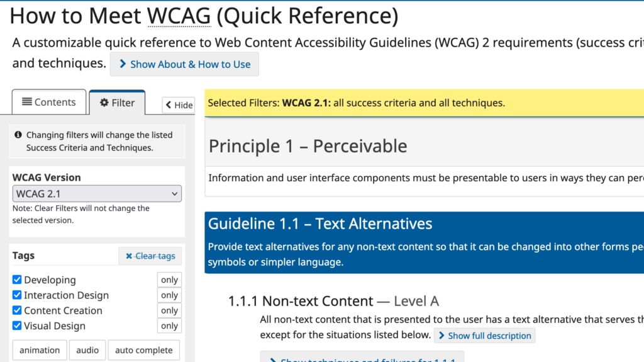Select the Filter tab

[x=117, y=103]
